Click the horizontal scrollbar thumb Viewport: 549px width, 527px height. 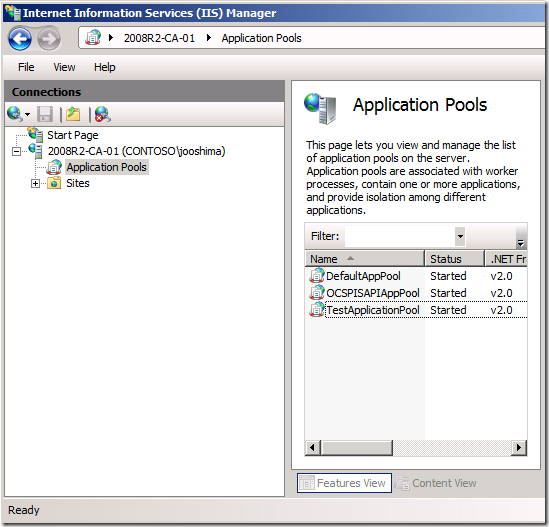356,448
